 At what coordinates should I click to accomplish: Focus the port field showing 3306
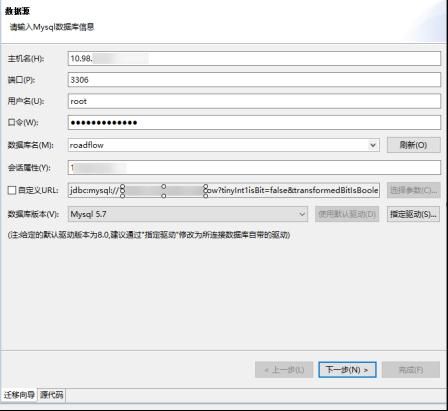point(254,80)
